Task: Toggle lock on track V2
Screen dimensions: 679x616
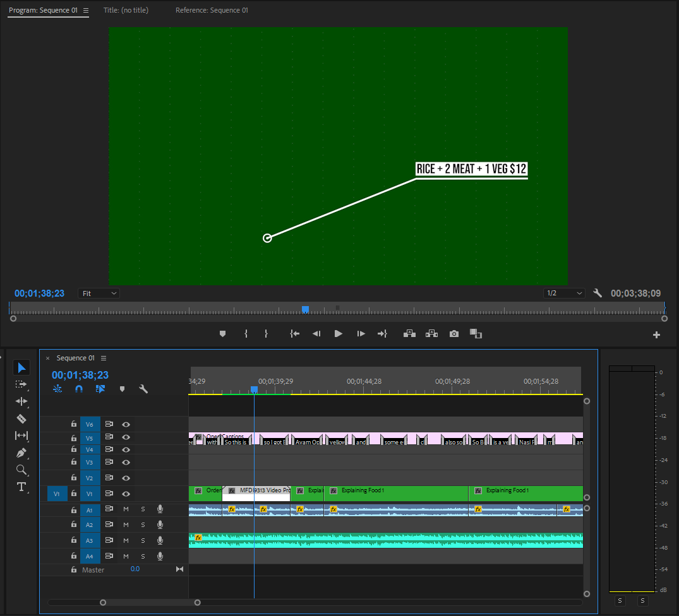Action: [x=74, y=478]
